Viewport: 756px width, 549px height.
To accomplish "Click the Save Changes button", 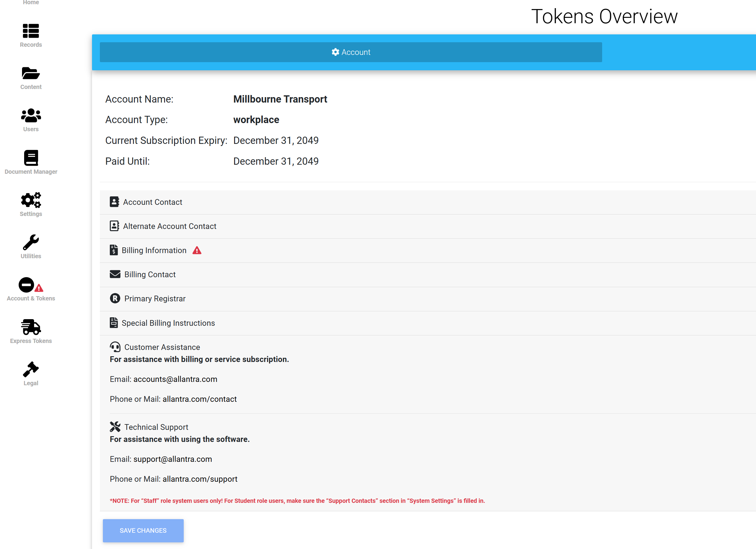I will click(x=143, y=530).
